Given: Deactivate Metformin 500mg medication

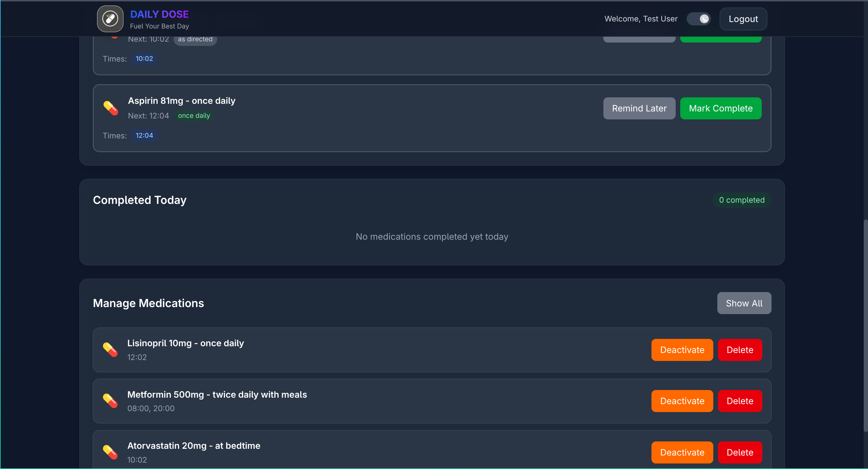Looking at the screenshot, I should coord(682,401).
